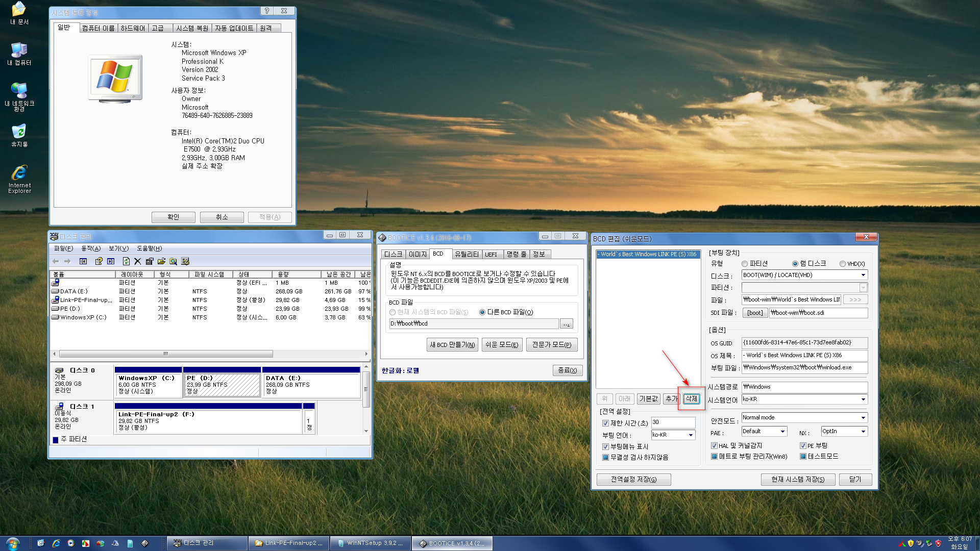The image size is (980, 551).
Task: Open the 동작(A) menu in Disk Management
Action: [91, 248]
